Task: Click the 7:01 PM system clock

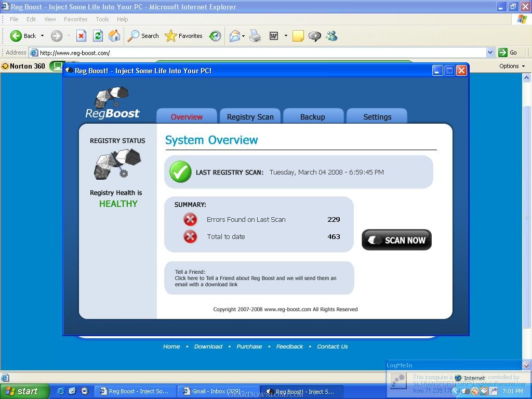Action: 513,391
